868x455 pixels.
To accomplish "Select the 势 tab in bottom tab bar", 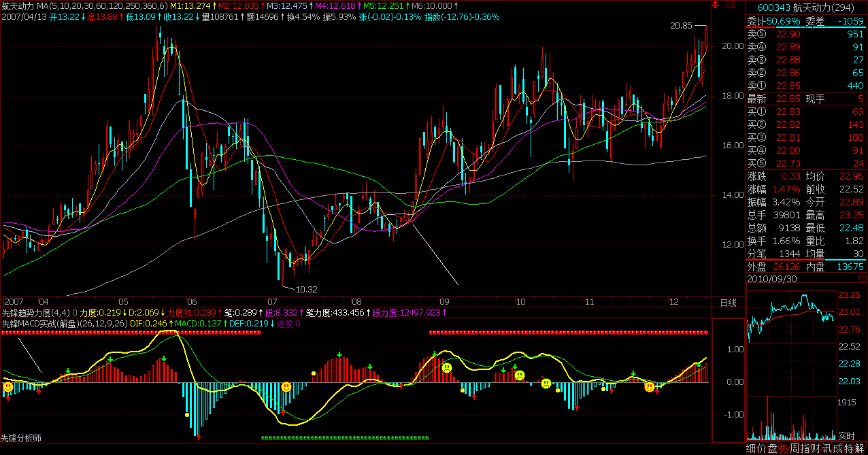I will coord(783,448).
